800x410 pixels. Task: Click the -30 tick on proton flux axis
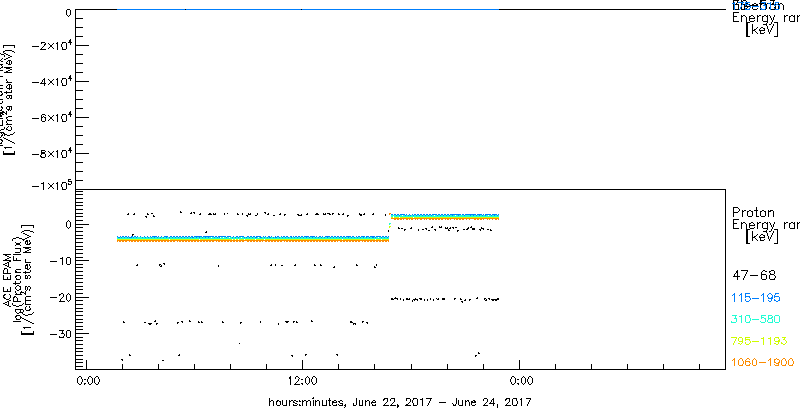tap(60, 334)
